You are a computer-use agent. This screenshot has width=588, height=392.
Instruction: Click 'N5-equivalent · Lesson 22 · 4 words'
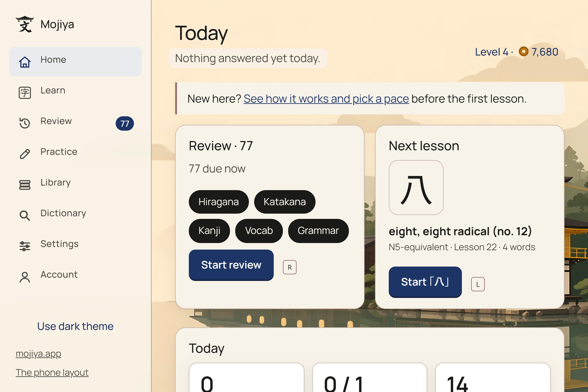pyautogui.click(x=462, y=247)
